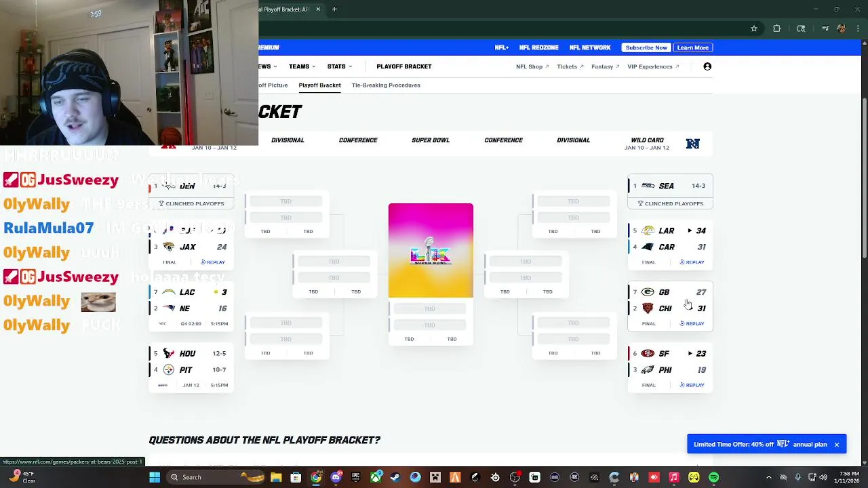Screen dimensions: 868x488
Task: Watch replay of the JAX game
Action: coord(213,262)
